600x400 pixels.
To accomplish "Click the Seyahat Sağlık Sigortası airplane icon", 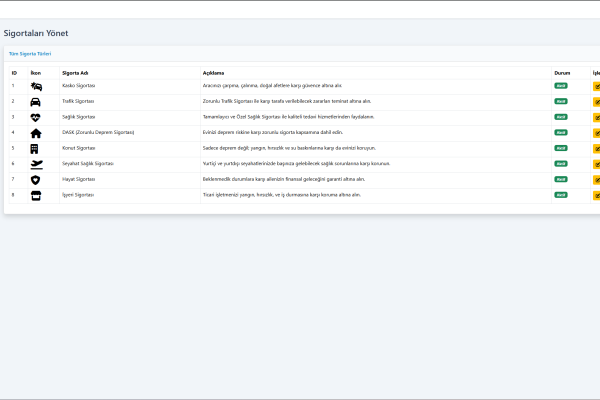I will (36, 164).
